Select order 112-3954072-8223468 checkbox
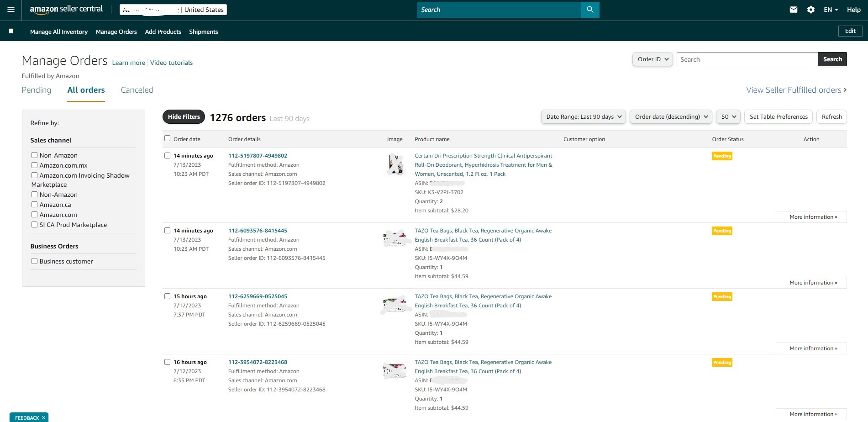 tap(167, 362)
